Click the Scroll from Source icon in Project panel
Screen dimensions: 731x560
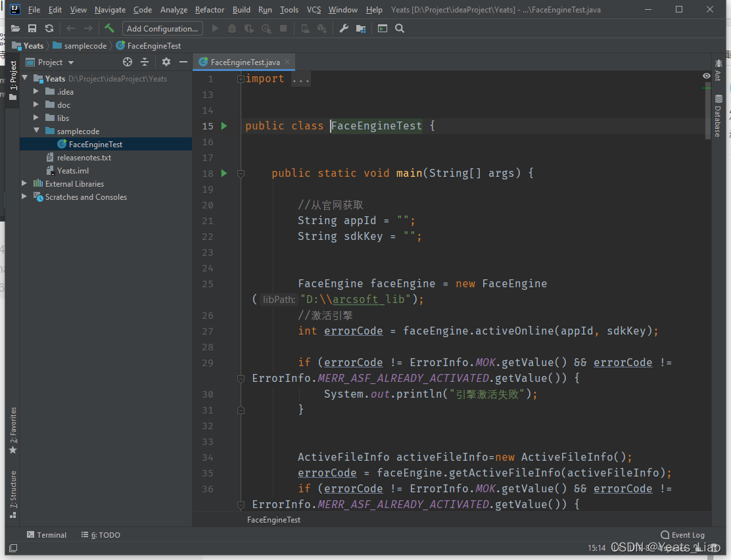(x=127, y=62)
